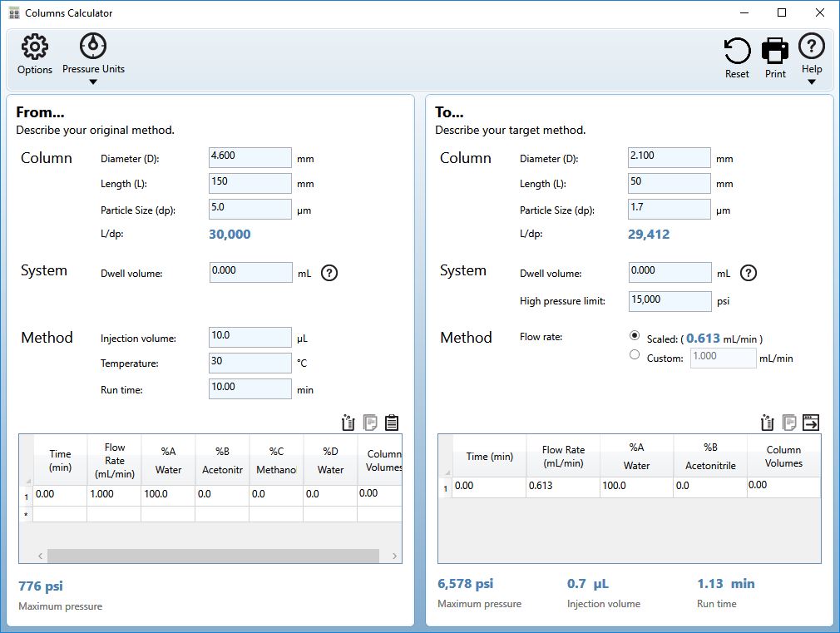
Task: Click the custom flow rate input box
Action: pyautogui.click(x=722, y=358)
